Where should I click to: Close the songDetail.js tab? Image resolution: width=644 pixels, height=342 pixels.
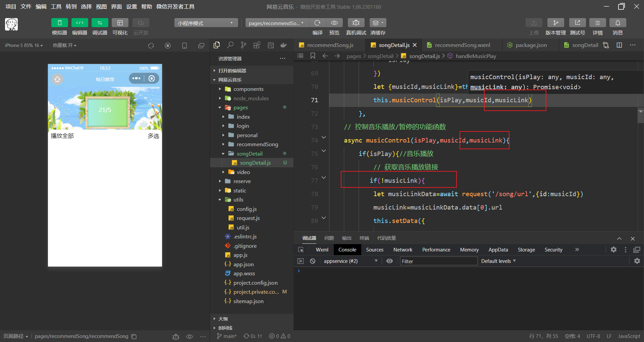(415, 45)
